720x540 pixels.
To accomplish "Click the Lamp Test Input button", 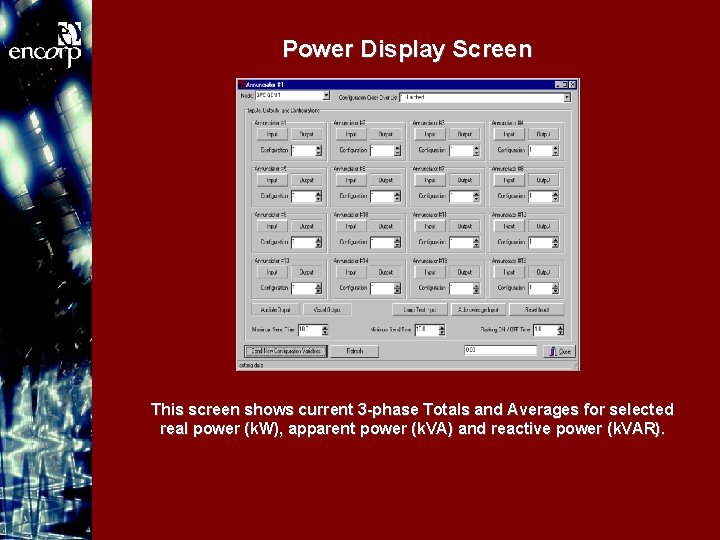I will [x=420, y=309].
